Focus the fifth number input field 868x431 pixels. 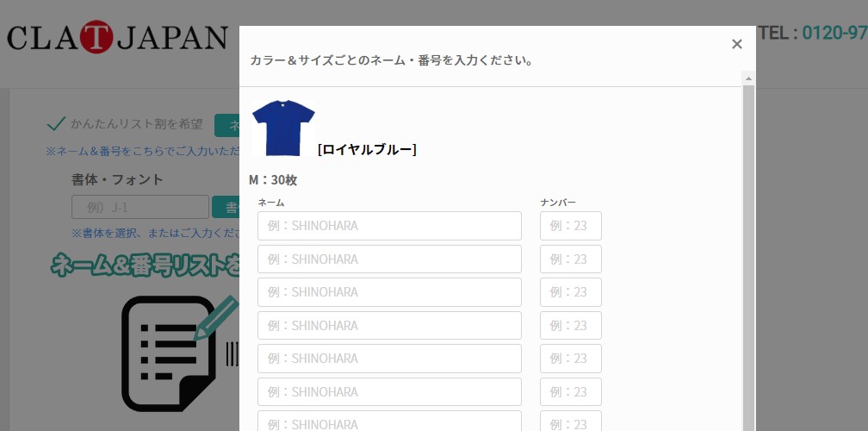[571, 359]
